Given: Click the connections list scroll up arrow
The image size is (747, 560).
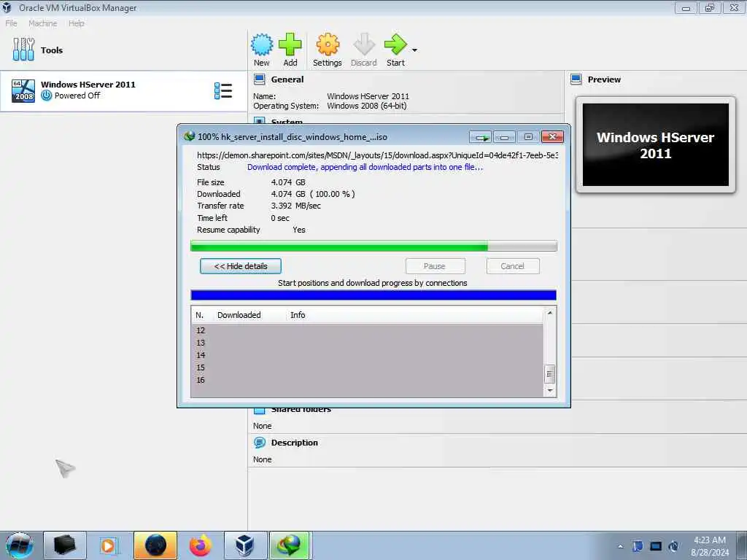Looking at the screenshot, I should pos(550,313).
